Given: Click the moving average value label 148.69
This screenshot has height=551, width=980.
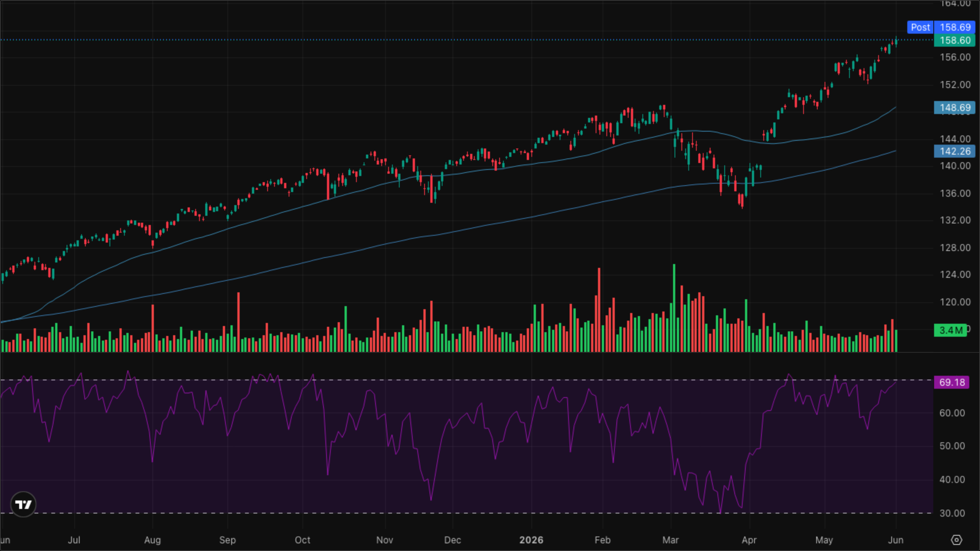Looking at the screenshot, I should click(x=954, y=108).
